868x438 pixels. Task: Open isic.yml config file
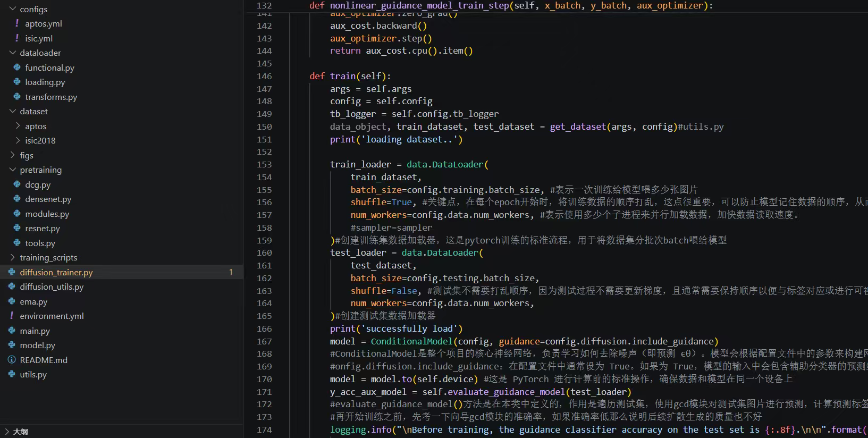39,38
